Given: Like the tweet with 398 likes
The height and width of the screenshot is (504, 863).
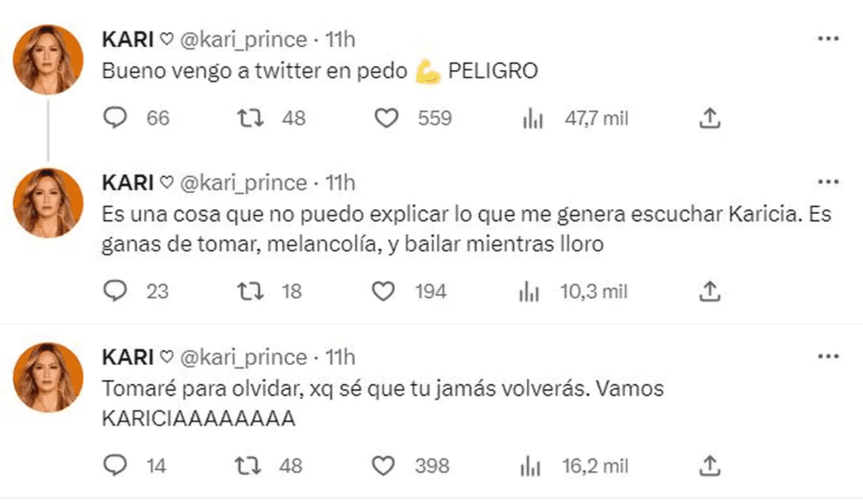Looking at the screenshot, I should (383, 464).
